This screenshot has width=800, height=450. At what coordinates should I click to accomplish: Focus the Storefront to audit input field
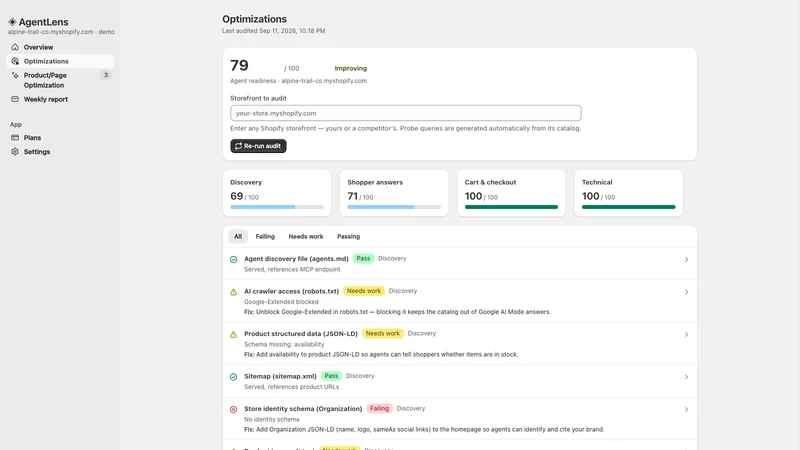406,113
